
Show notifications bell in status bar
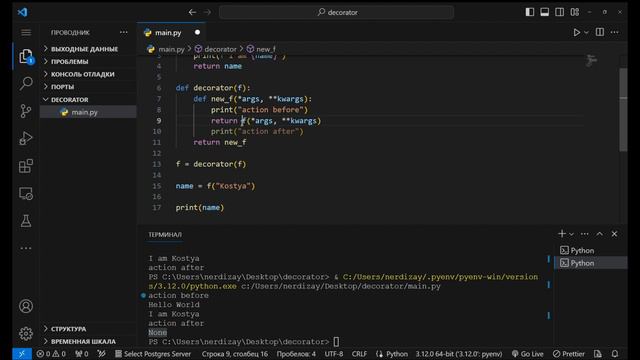click(x=615, y=354)
